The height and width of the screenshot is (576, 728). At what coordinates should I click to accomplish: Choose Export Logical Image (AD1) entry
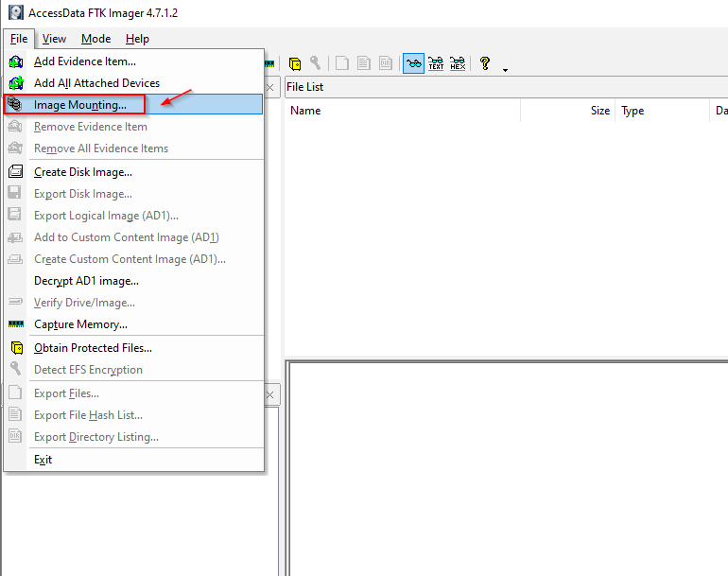coord(133,216)
